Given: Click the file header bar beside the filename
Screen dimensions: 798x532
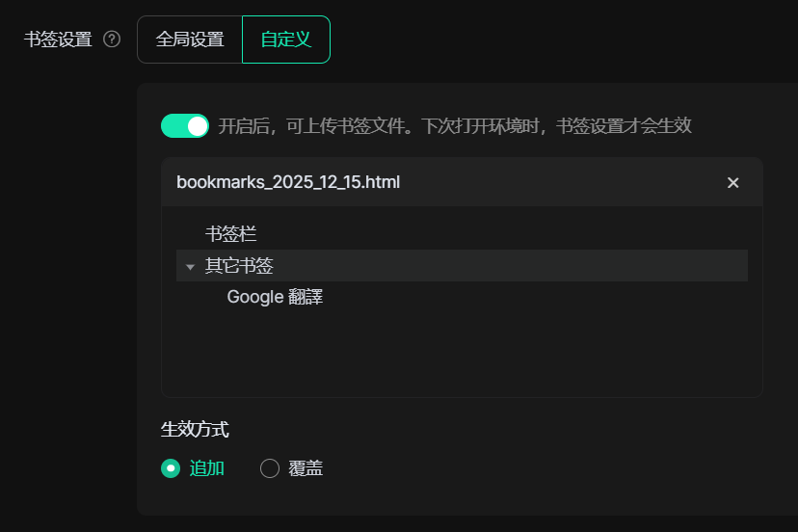Looking at the screenshot, I should point(559,182).
